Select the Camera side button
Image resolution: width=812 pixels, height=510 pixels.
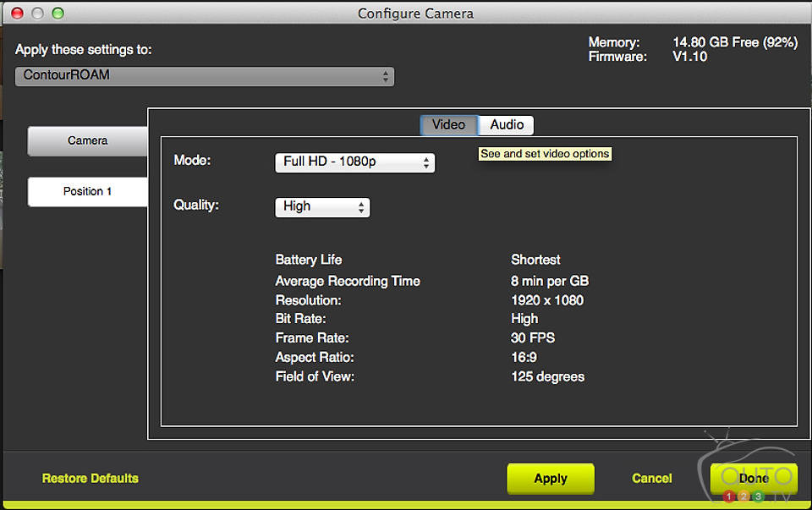(88, 141)
